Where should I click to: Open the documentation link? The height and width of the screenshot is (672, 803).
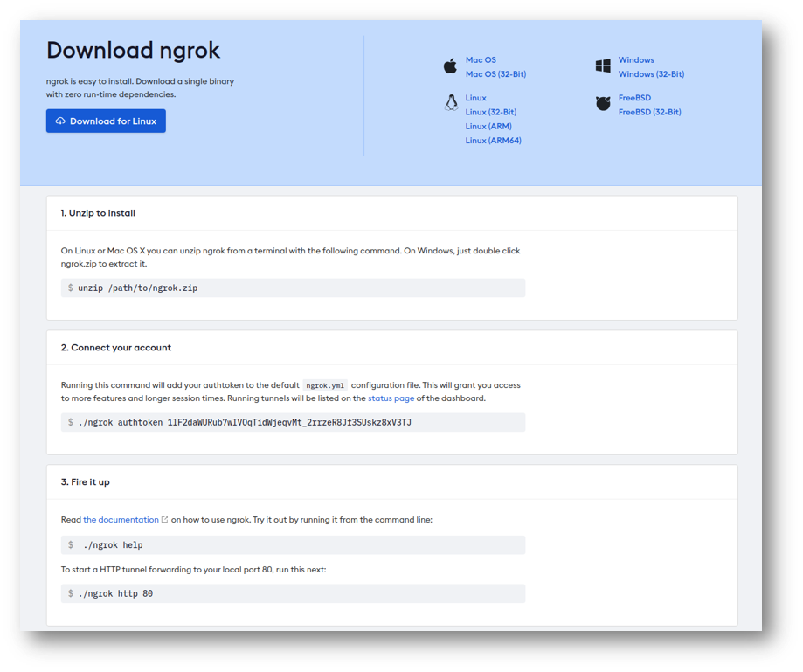coord(121,520)
